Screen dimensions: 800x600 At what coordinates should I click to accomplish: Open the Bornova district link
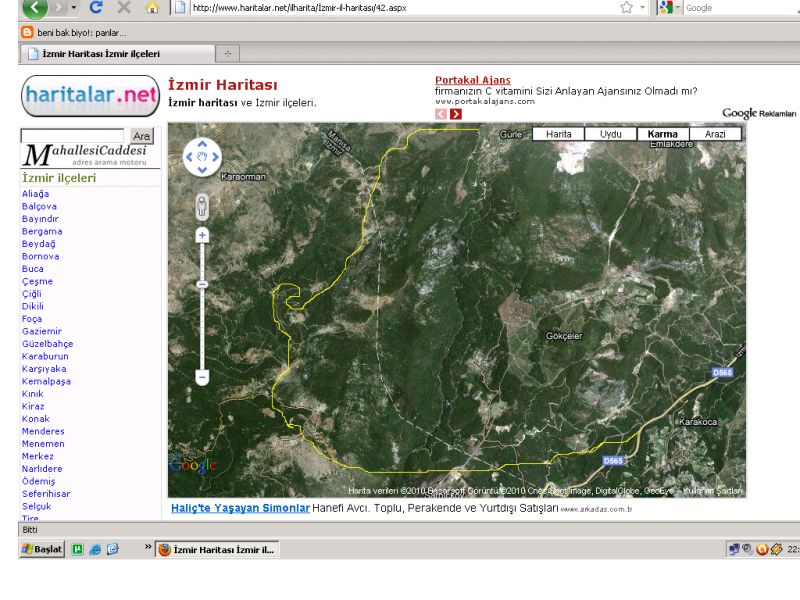[40, 256]
